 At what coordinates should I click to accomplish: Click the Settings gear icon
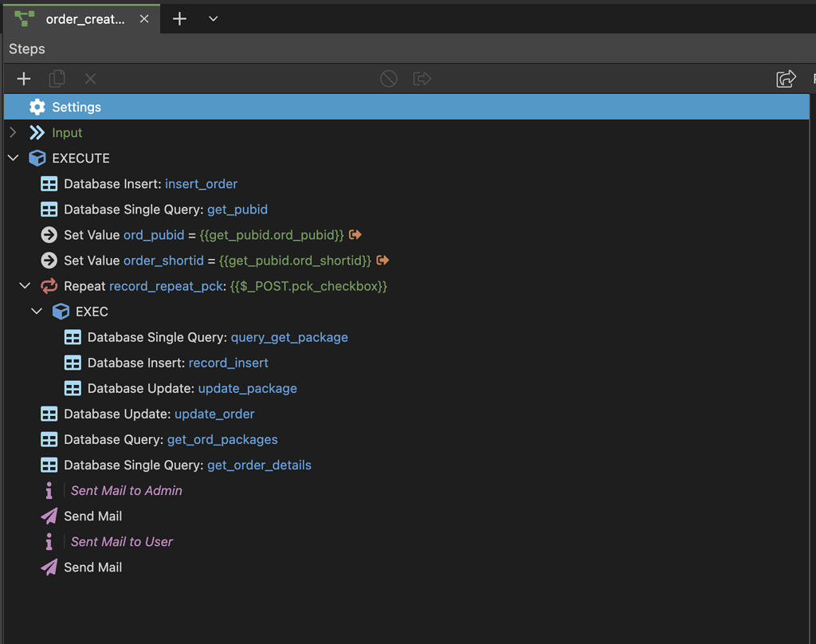coord(37,107)
